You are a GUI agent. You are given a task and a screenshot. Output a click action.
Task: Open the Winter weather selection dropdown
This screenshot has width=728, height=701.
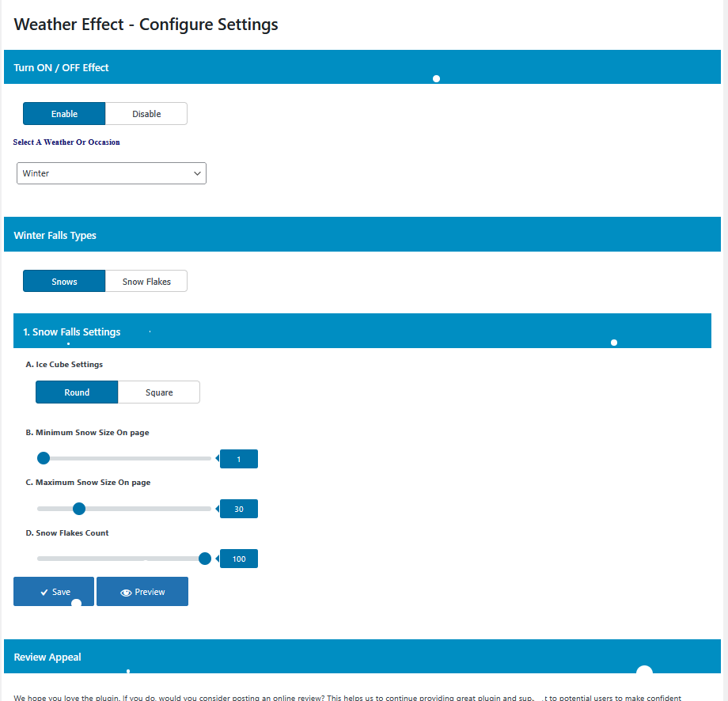[x=112, y=173]
